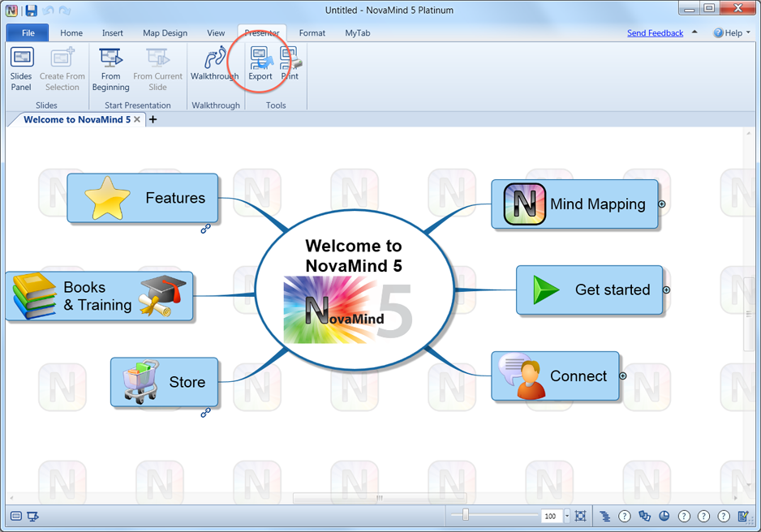Switch to the View ribbon tab
The image size is (761, 532).
click(216, 33)
